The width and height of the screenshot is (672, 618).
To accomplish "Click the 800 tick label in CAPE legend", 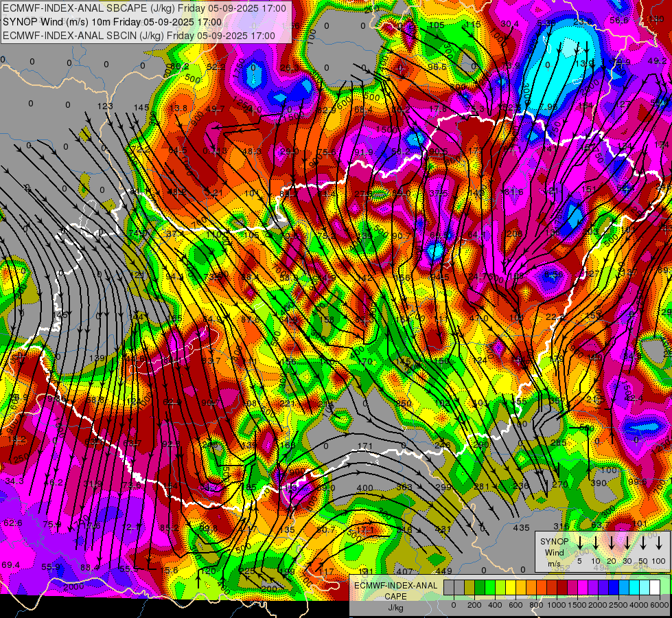I will (x=536, y=605).
